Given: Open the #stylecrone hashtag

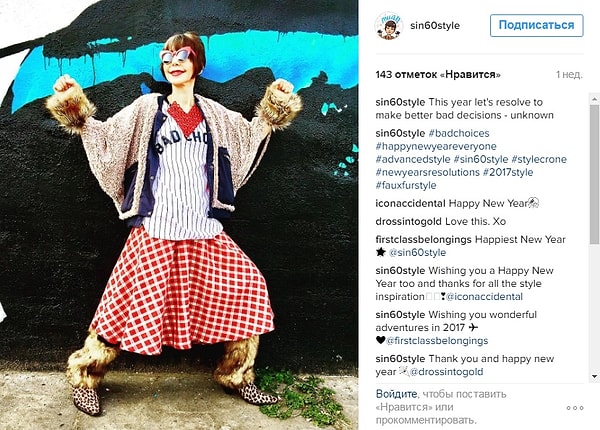Looking at the screenshot, I should click(x=539, y=159).
